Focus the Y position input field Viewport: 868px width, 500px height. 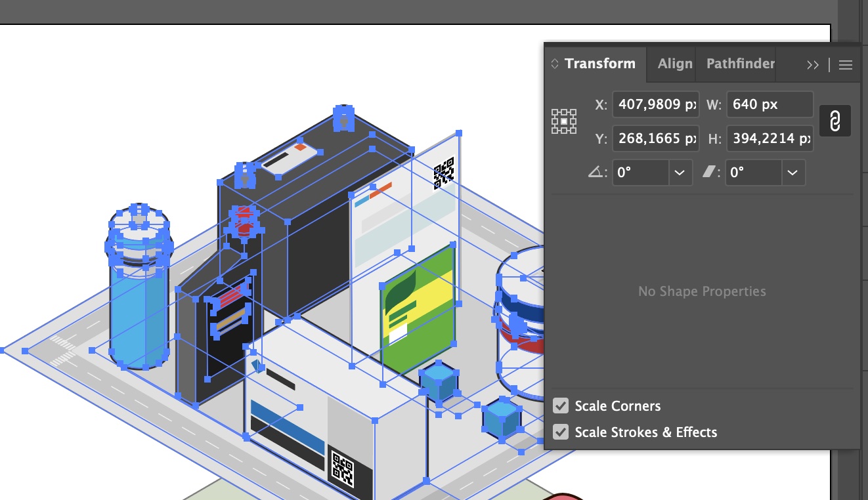(x=655, y=138)
